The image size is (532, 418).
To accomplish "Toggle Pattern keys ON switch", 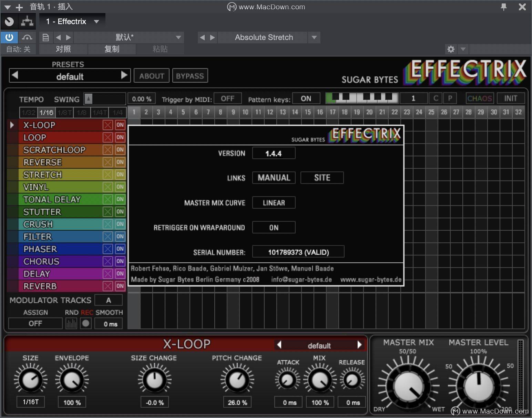I will click(x=306, y=99).
